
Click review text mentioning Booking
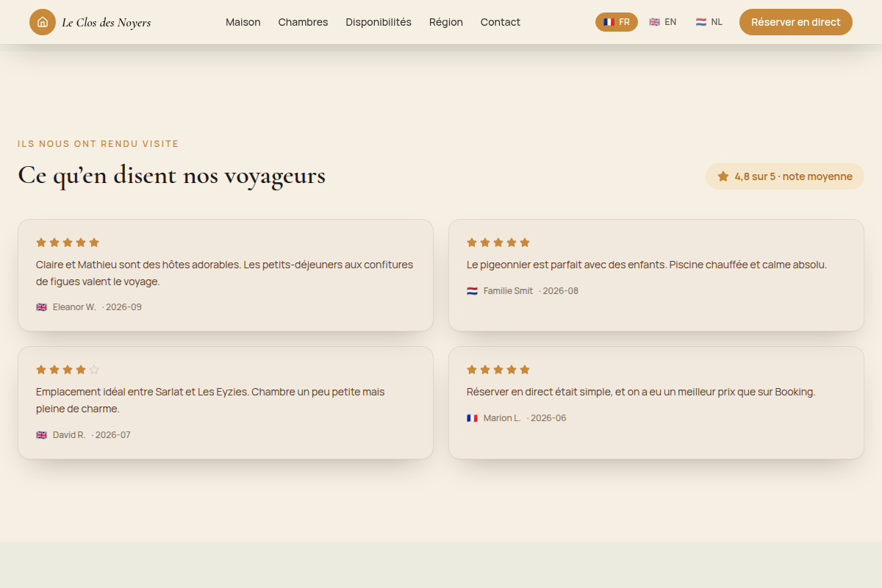pyautogui.click(x=641, y=392)
